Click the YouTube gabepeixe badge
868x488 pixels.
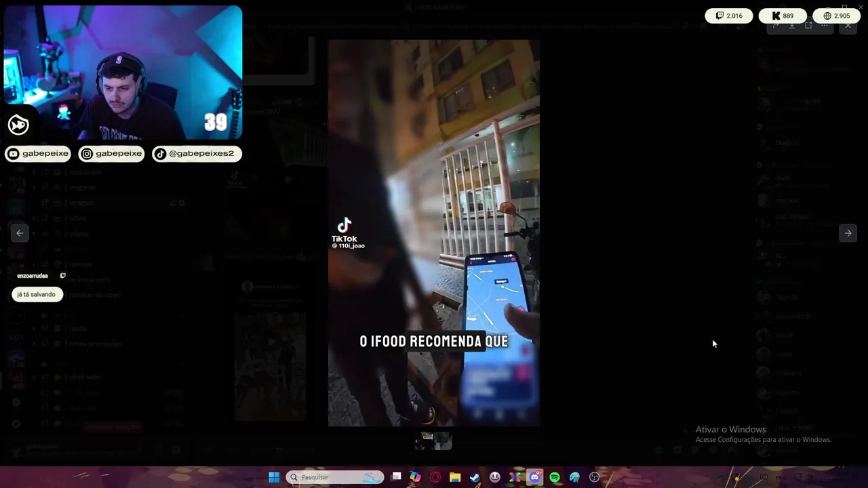coord(38,154)
